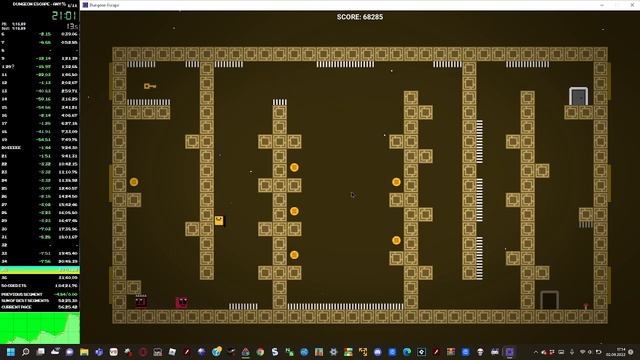Open the network Wi-Fi tray icon
The height and width of the screenshot is (360, 640).
pos(582,352)
